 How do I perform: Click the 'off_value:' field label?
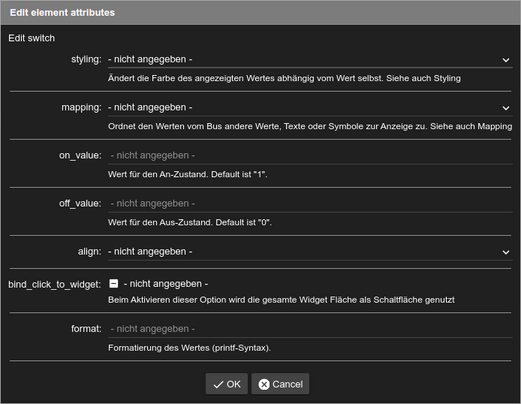click(x=80, y=203)
